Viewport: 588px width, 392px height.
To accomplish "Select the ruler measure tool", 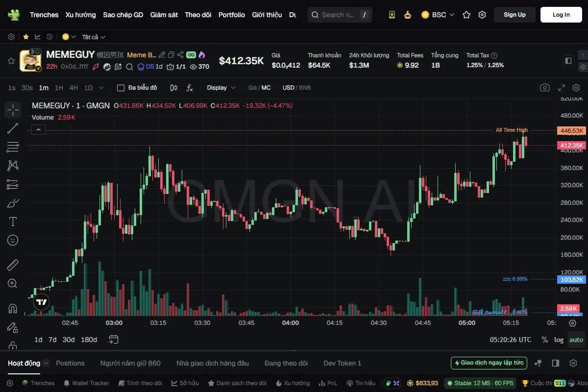I will pyautogui.click(x=13, y=265).
